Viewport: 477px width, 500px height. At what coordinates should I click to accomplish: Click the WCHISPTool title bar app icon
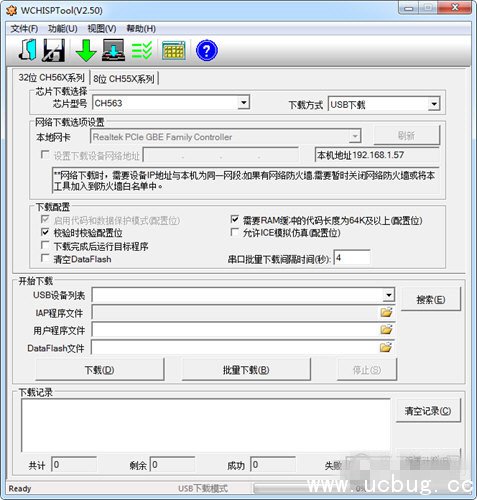click(x=11, y=10)
